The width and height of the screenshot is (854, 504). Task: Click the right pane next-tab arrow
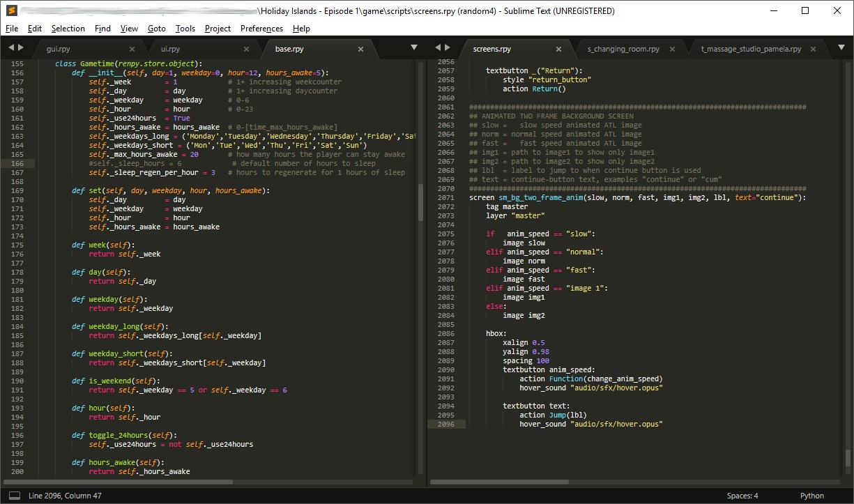(447, 47)
